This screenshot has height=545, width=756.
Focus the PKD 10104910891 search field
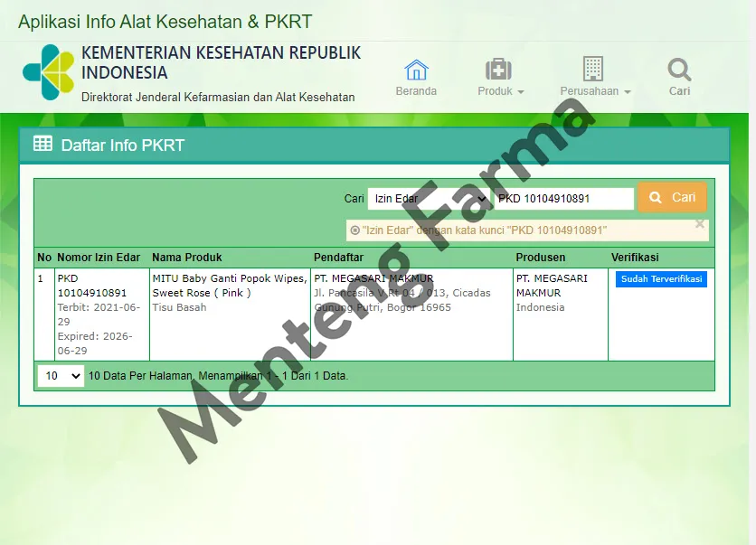[x=564, y=199]
